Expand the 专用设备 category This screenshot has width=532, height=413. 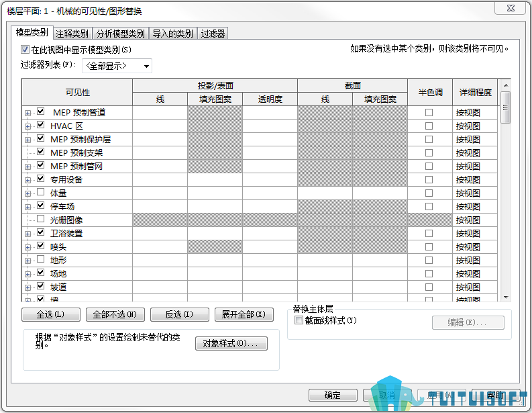[x=28, y=180]
